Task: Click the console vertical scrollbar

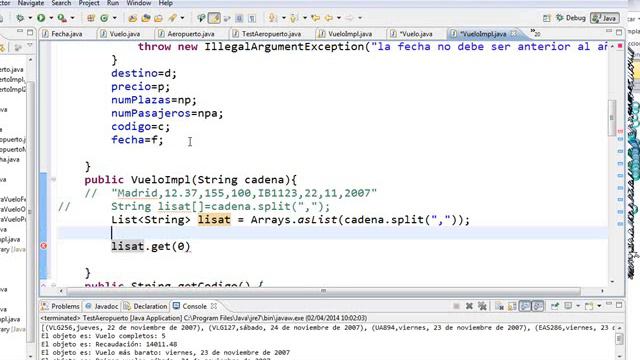Action: tap(619, 340)
